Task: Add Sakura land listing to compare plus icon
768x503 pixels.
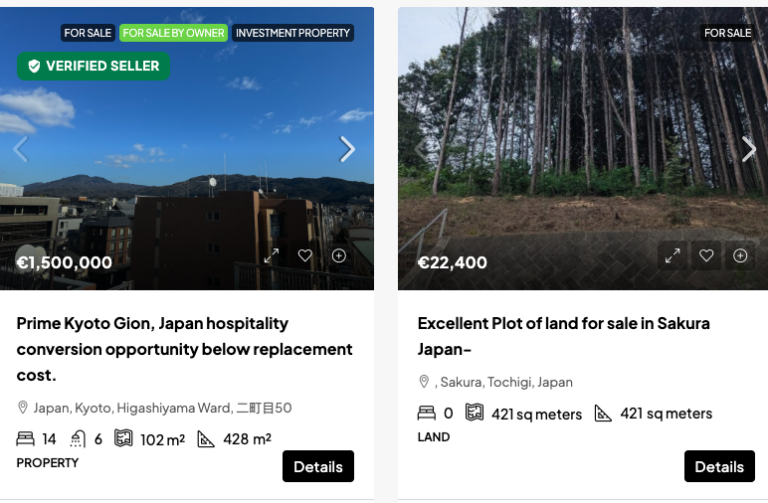Action: tap(740, 255)
